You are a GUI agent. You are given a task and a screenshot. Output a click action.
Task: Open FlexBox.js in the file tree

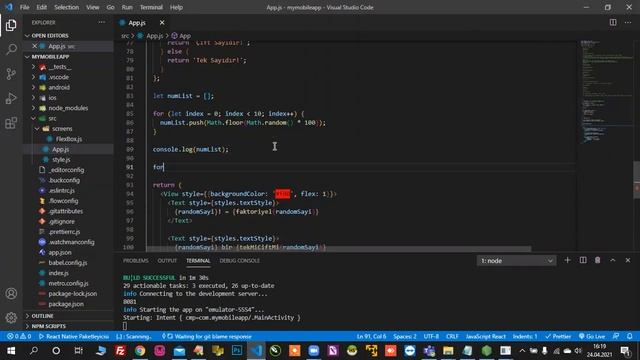tap(69, 139)
